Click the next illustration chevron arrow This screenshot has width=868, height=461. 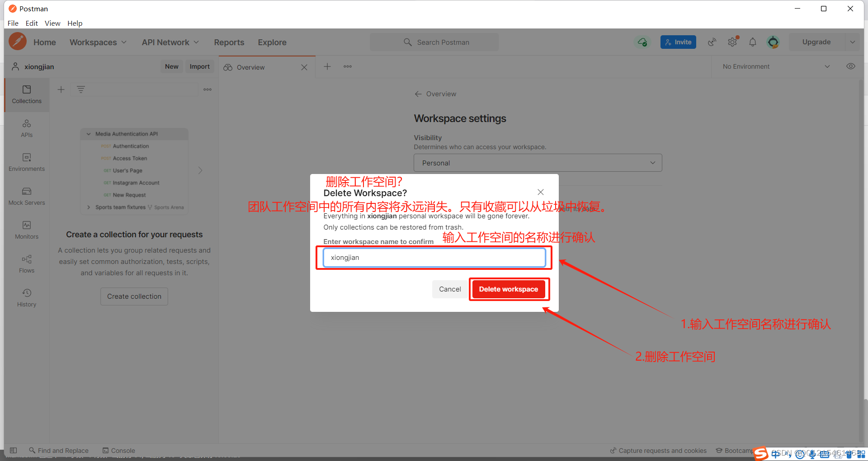point(200,170)
